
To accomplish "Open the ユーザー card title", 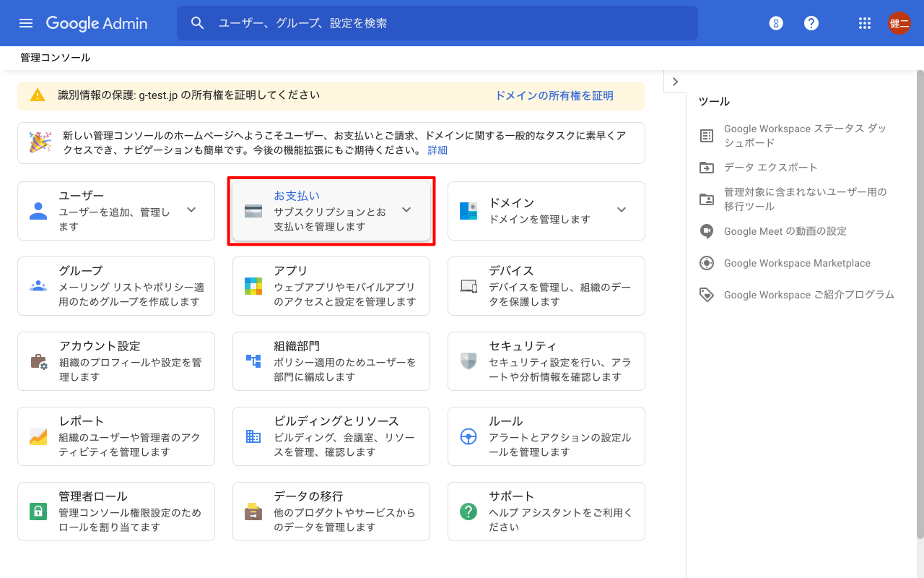I will (x=82, y=196).
